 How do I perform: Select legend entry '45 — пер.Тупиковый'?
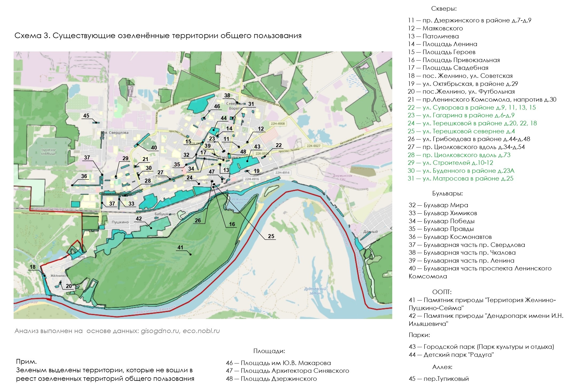point(439,379)
